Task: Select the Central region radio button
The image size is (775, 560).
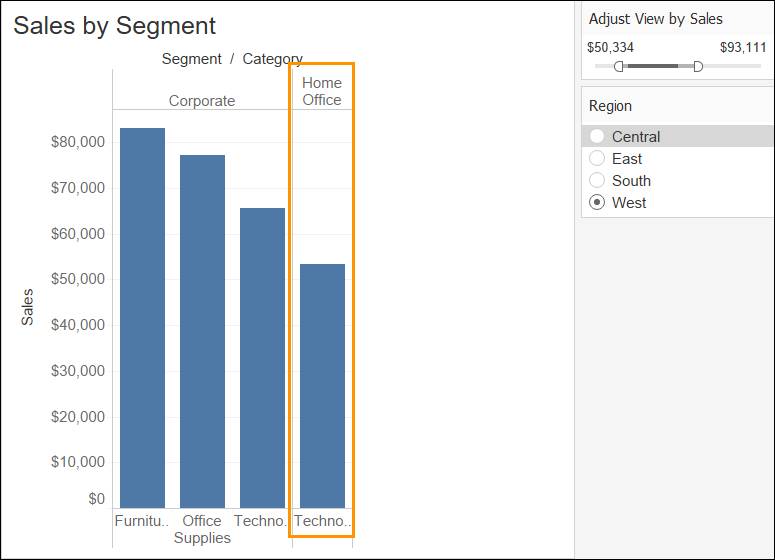Action: point(598,136)
